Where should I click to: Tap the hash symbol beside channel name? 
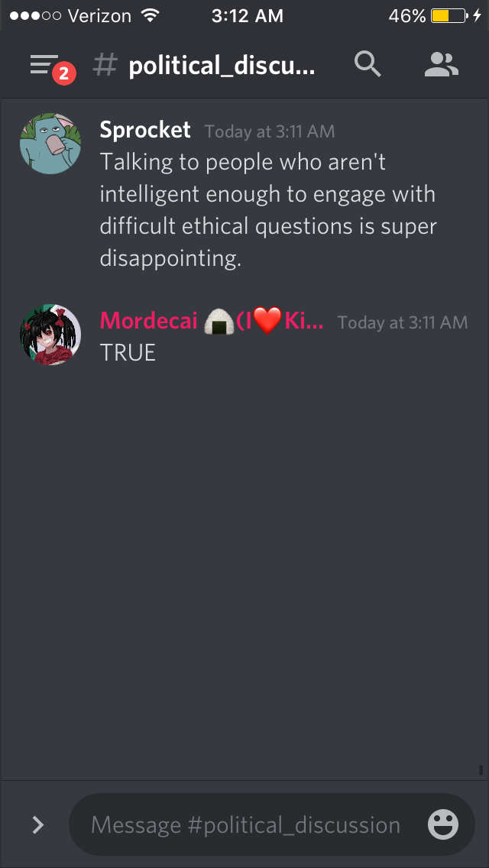click(x=105, y=65)
